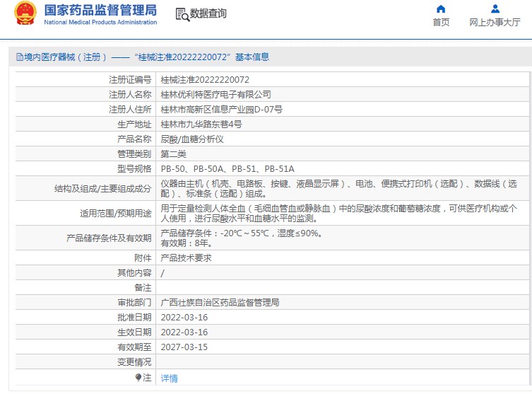Click the 仪器由主机 composition description
The height and width of the screenshot is (394, 532).
(x=338, y=189)
